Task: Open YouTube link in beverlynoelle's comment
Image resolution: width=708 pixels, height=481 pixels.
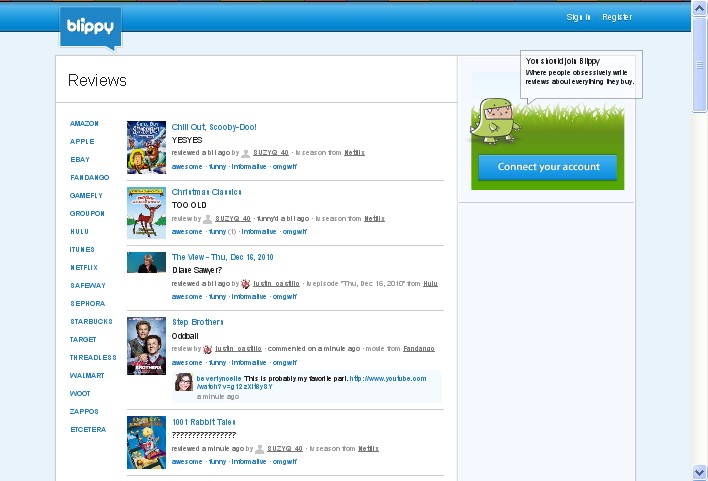Action: pos(312,383)
